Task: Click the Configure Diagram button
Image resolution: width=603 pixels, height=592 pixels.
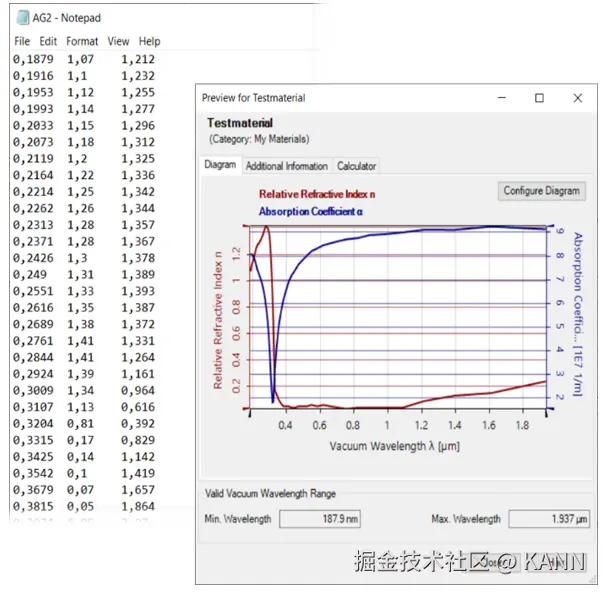Action: tap(541, 191)
